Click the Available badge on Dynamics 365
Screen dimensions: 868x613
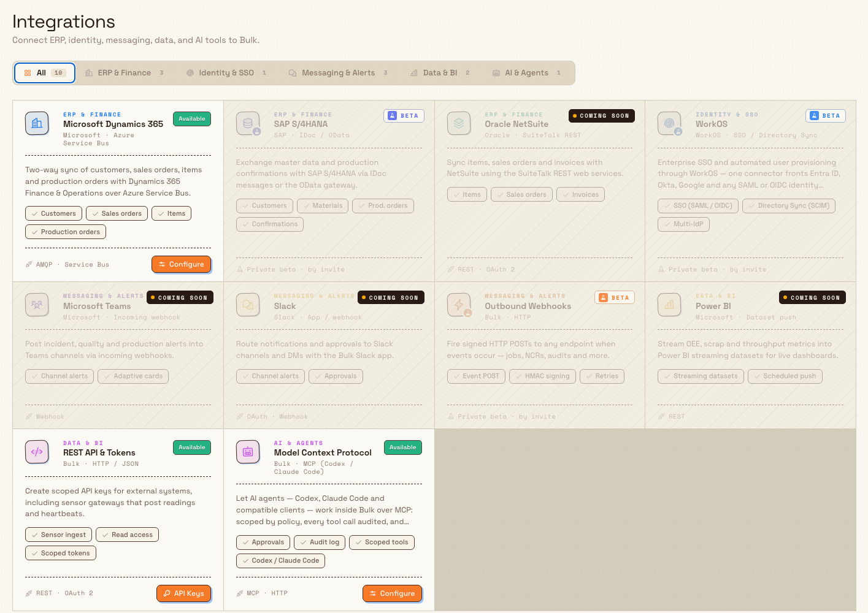(192, 119)
